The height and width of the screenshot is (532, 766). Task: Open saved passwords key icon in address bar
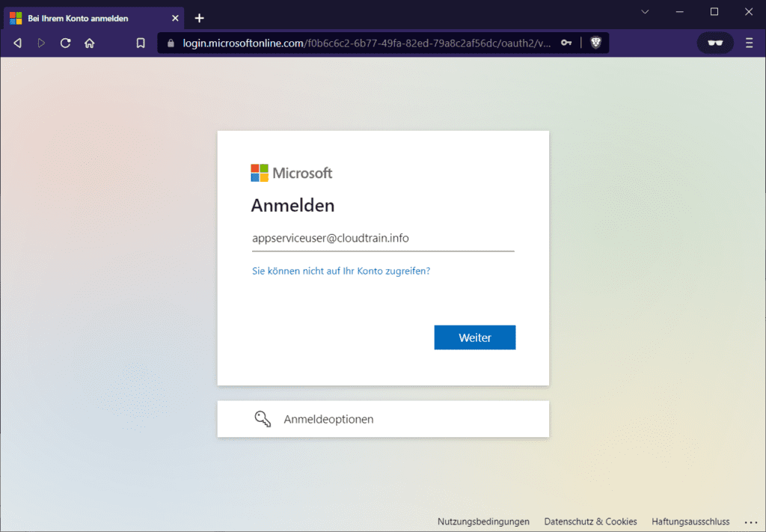pos(566,43)
